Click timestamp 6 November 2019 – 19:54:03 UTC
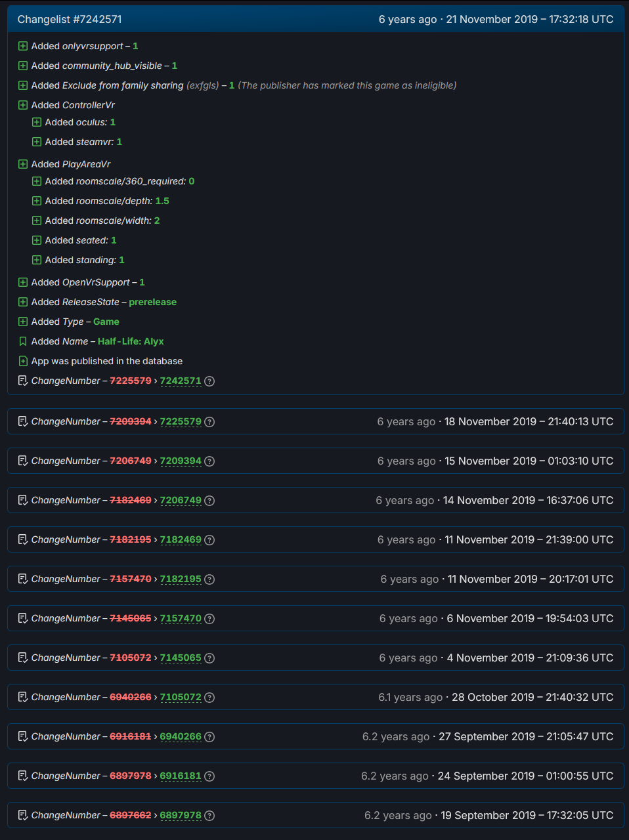The height and width of the screenshot is (840, 629). click(x=531, y=618)
